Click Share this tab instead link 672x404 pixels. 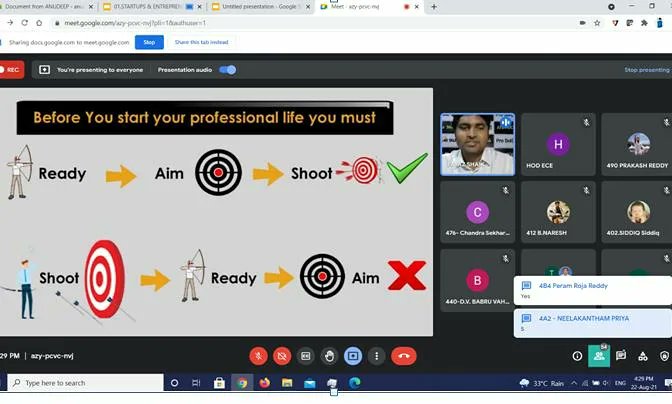tap(201, 42)
